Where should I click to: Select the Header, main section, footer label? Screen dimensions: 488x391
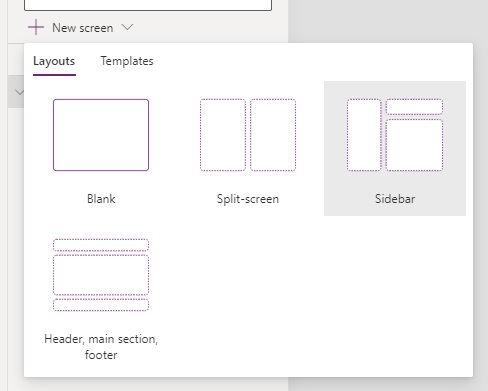(x=101, y=347)
